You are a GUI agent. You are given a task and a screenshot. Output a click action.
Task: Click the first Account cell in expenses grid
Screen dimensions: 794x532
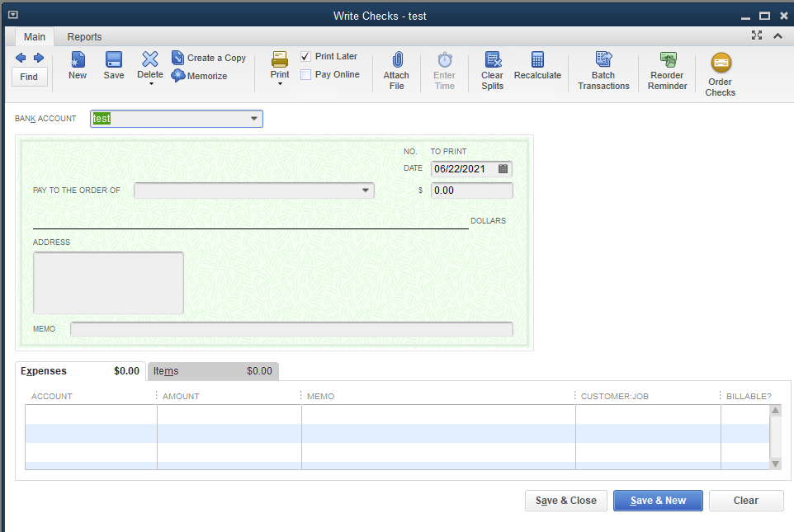tap(91, 415)
